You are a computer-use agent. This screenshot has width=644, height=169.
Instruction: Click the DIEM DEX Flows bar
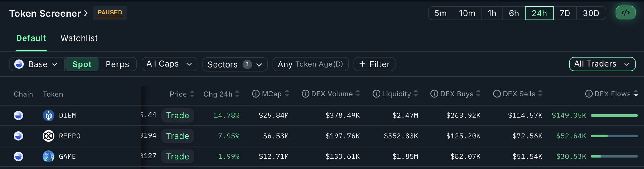pyautogui.click(x=614, y=116)
